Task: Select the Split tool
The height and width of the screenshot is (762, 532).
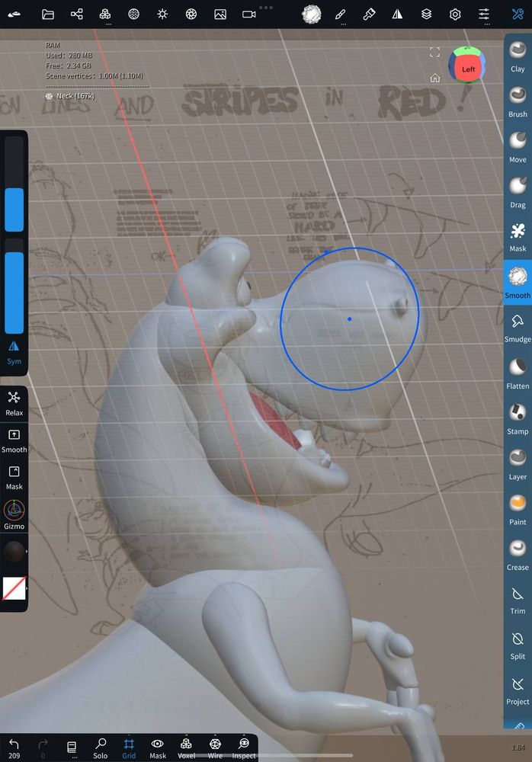Action: tap(518, 645)
